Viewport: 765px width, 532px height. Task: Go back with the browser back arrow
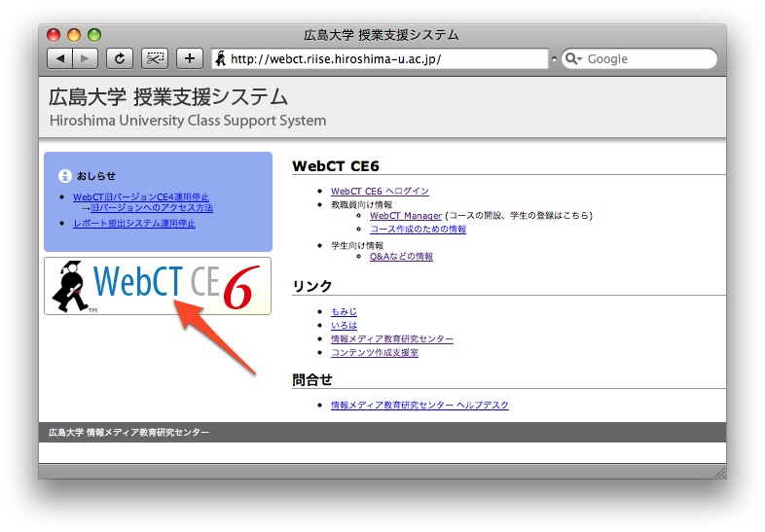[x=60, y=59]
